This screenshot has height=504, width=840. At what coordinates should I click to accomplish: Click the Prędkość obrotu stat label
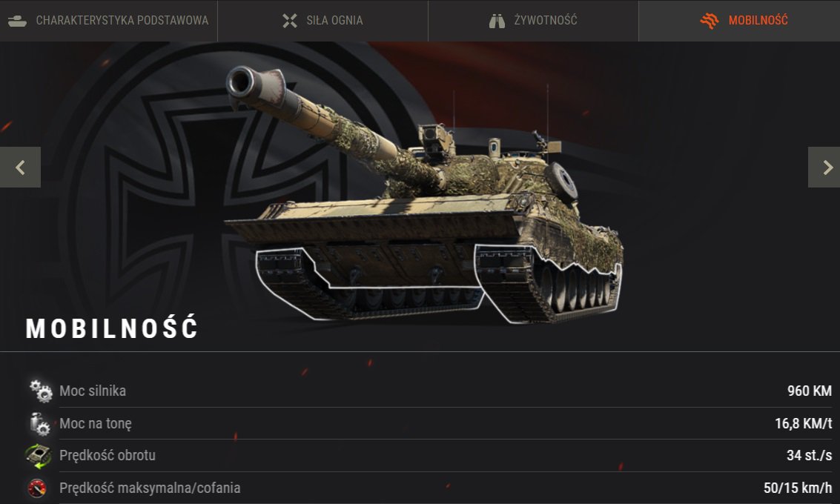(x=108, y=456)
